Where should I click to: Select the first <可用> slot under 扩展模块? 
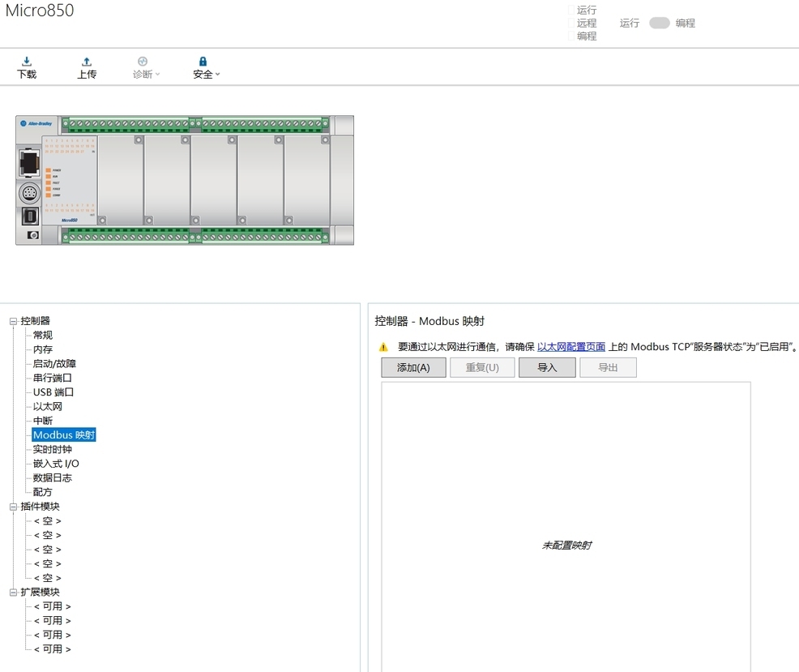tap(53, 606)
